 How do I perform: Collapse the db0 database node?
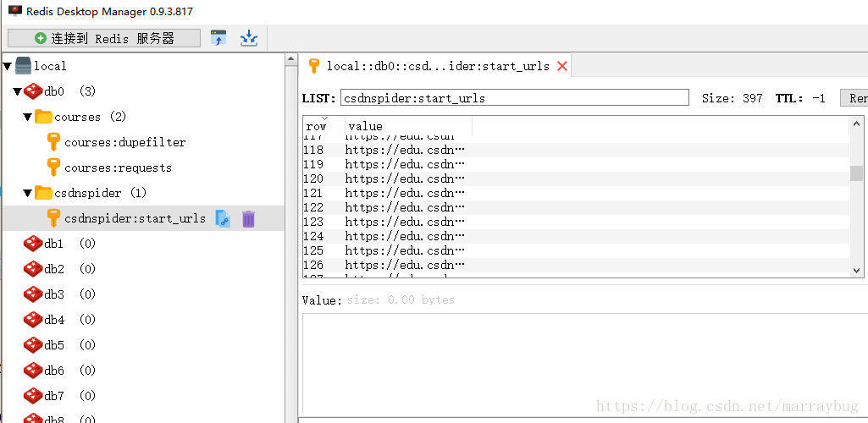(17, 91)
